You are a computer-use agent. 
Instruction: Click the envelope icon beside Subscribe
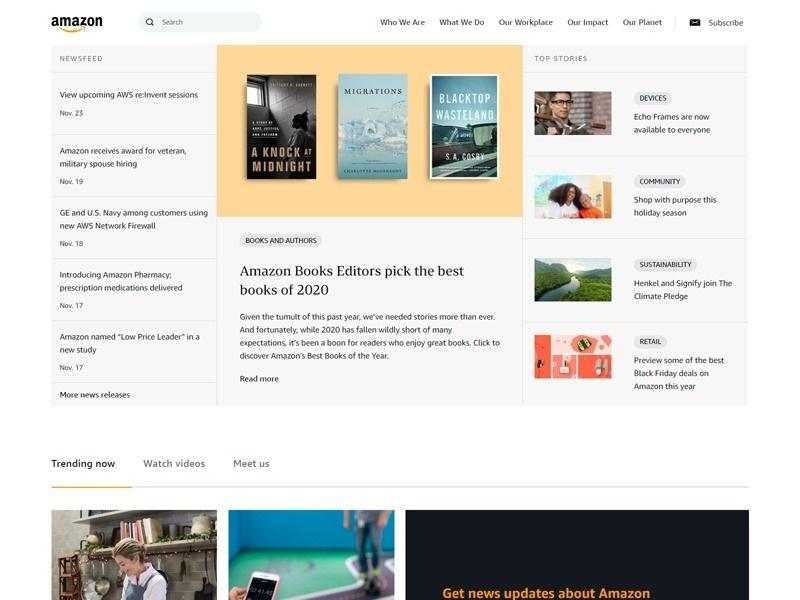(x=695, y=22)
